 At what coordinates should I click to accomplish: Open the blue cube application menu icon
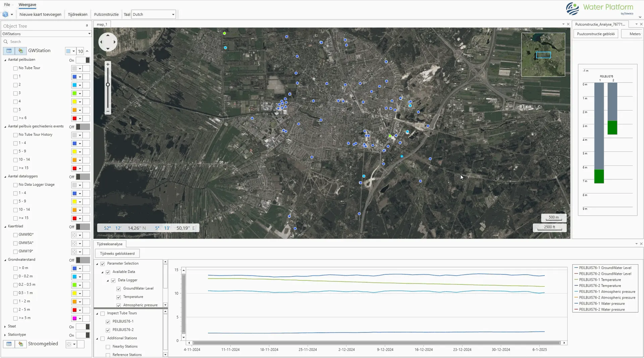coord(5,14)
